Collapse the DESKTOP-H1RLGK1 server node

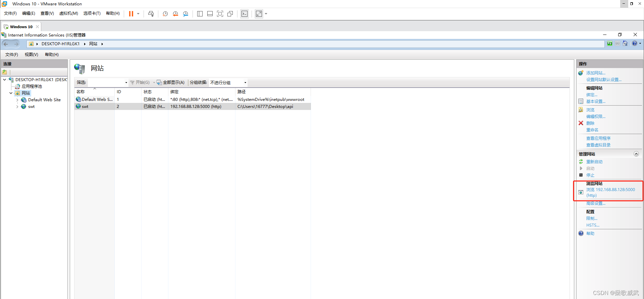click(5, 80)
